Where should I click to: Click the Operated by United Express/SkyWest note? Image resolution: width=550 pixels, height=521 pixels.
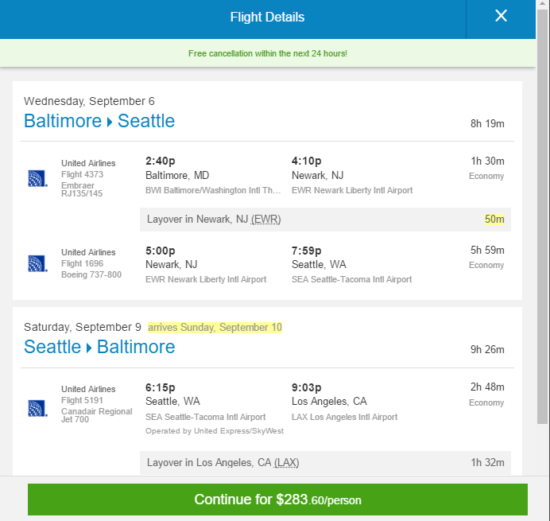click(214, 431)
